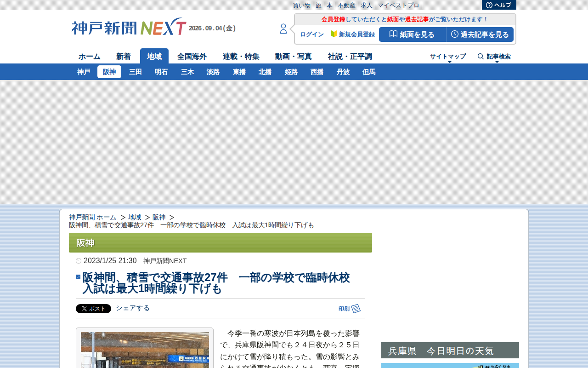
Task: Click the help question mark icon
Action: [489, 5]
